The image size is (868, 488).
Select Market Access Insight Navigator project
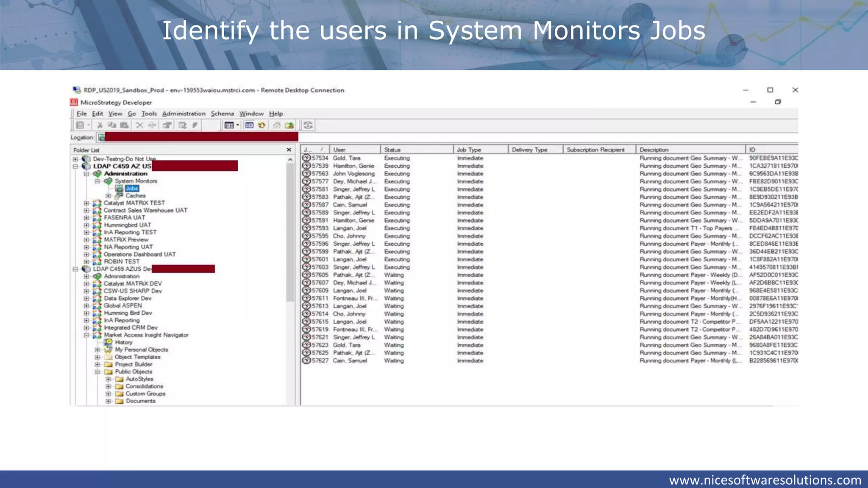(146, 335)
